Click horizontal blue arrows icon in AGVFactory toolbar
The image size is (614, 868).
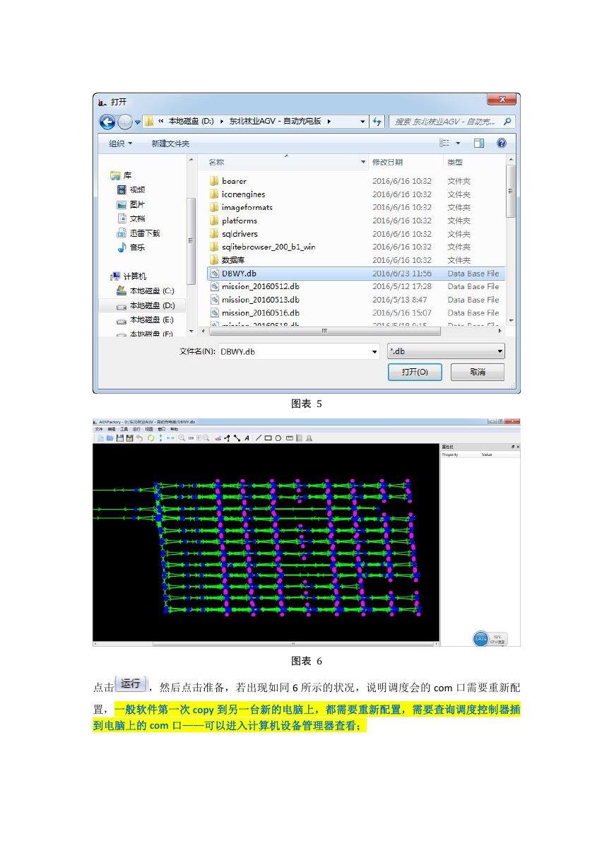pyautogui.click(x=170, y=438)
